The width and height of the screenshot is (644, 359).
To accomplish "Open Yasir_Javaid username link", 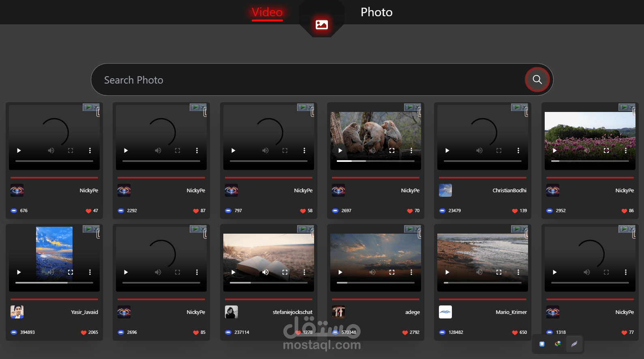I will click(x=84, y=312).
